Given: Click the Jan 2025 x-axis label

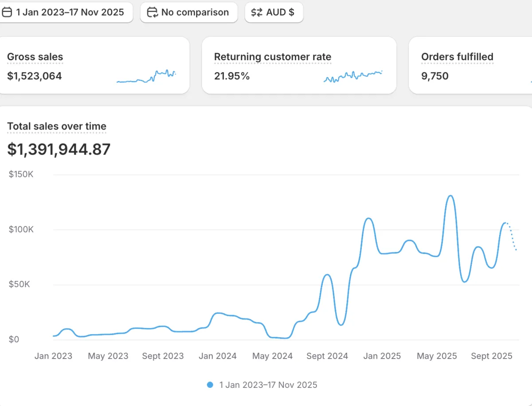Looking at the screenshot, I should [382, 356].
